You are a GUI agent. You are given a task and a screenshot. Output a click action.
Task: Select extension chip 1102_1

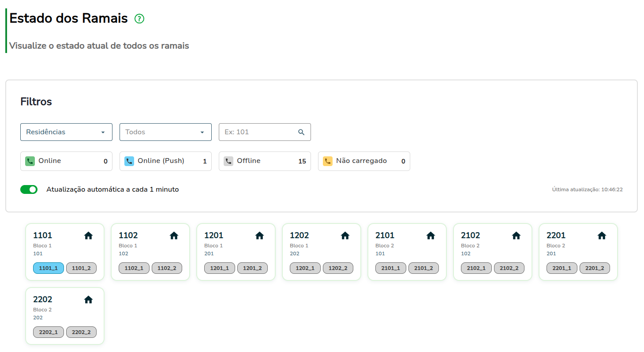pyautogui.click(x=134, y=268)
